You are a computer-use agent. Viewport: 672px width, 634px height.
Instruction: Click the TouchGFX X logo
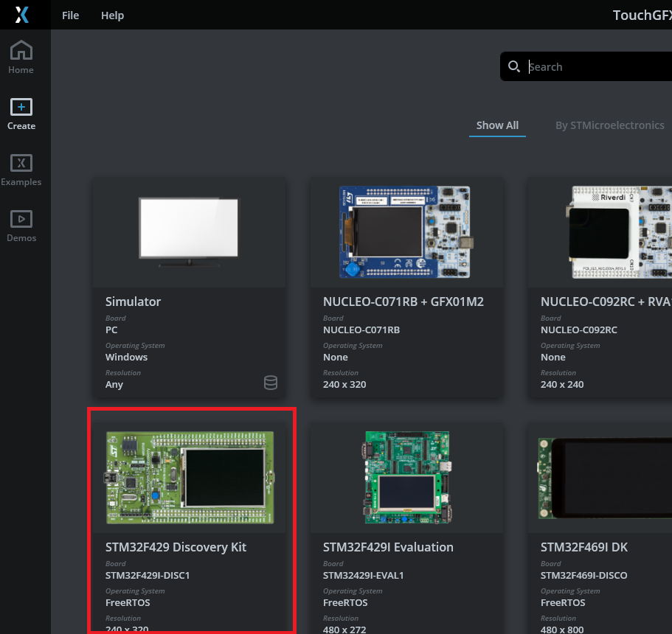[22, 15]
